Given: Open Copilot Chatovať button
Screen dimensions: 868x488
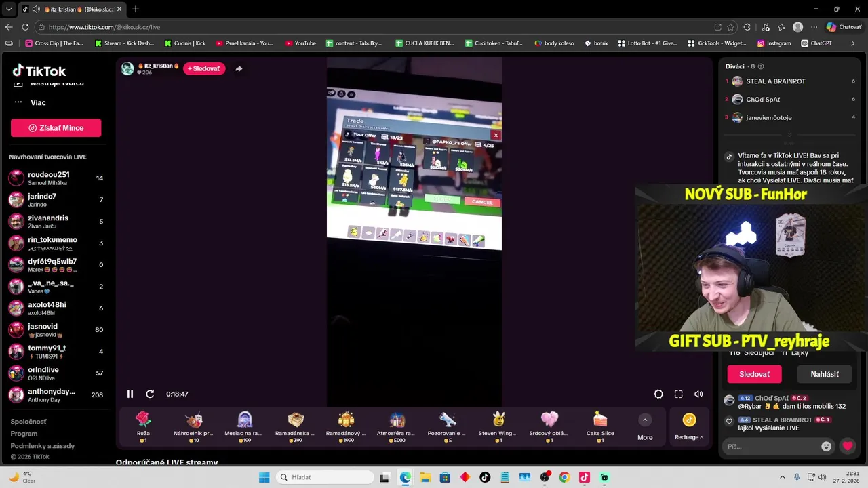Looking at the screenshot, I should 844,27.
